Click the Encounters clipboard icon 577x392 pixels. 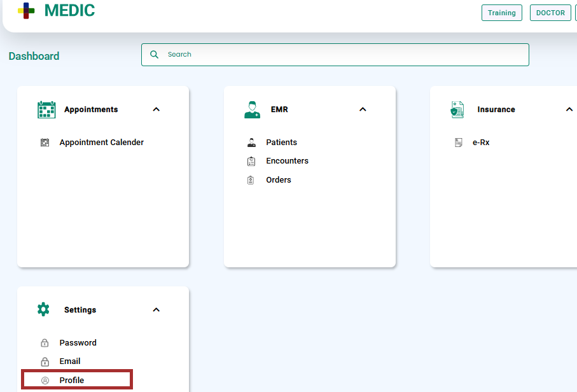tap(251, 161)
